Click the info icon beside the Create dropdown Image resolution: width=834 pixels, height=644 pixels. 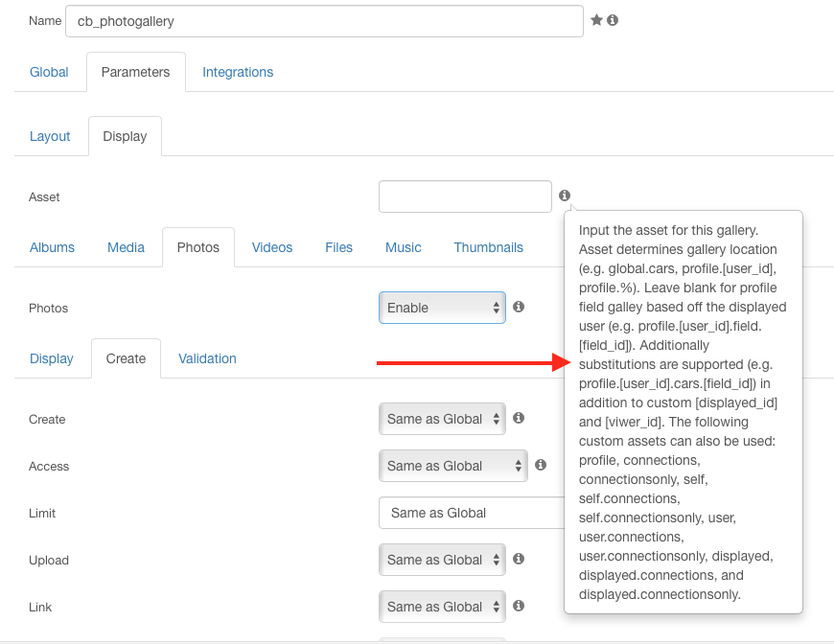[519, 418]
